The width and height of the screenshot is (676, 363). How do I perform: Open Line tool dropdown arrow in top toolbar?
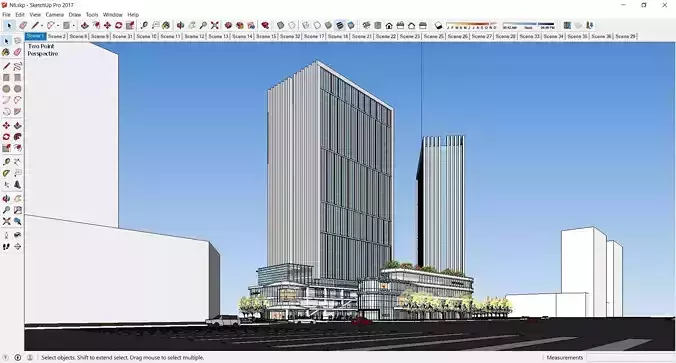pyautogui.click(x=42, y=26)
